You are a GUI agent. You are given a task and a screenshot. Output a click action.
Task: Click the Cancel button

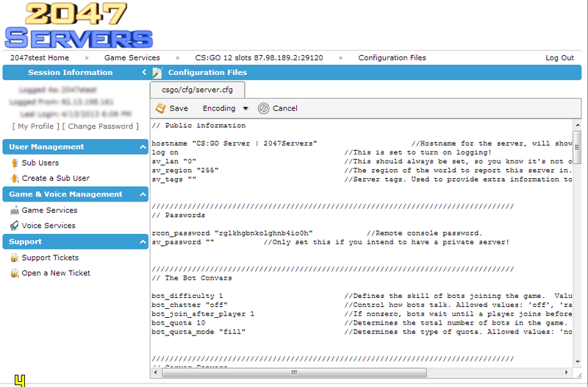tap(278, 108)
